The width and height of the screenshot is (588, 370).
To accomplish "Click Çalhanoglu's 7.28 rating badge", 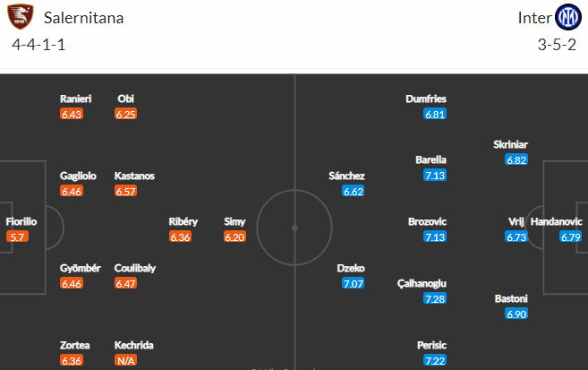I will (435, 297).
